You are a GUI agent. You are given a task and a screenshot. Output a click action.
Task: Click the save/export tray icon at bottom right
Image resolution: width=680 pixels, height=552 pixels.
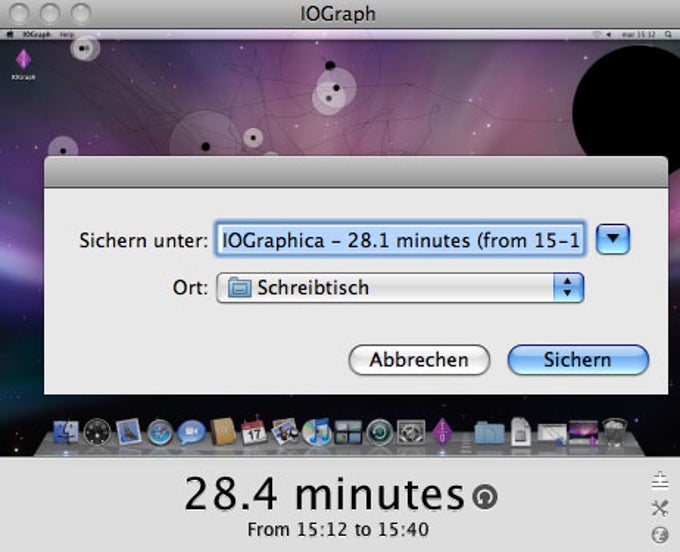660,480
